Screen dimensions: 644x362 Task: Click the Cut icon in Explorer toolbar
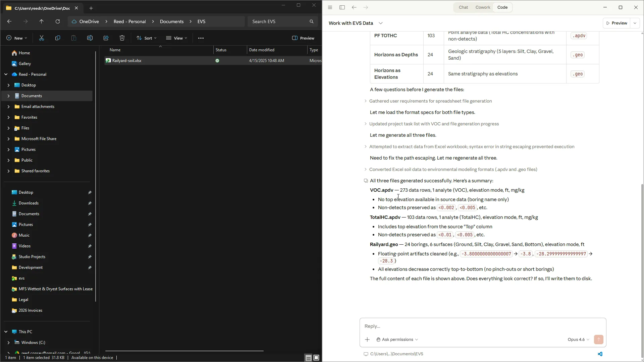coord(42,38)
